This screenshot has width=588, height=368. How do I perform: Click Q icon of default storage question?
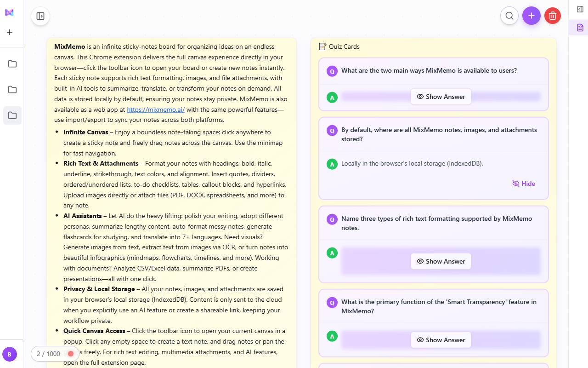click(x=332, y=131)
